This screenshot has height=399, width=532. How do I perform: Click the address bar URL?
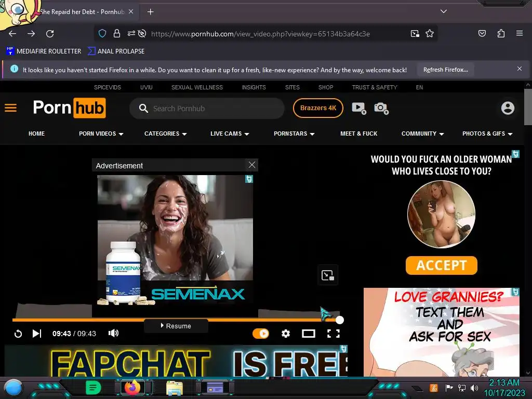(260, 34)
